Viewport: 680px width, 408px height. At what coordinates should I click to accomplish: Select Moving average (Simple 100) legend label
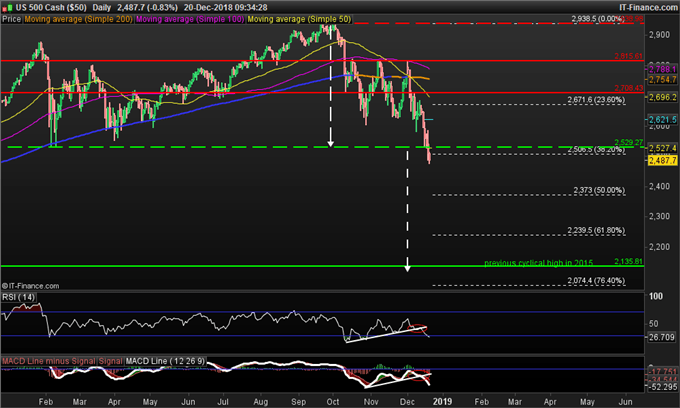(190, 19)
